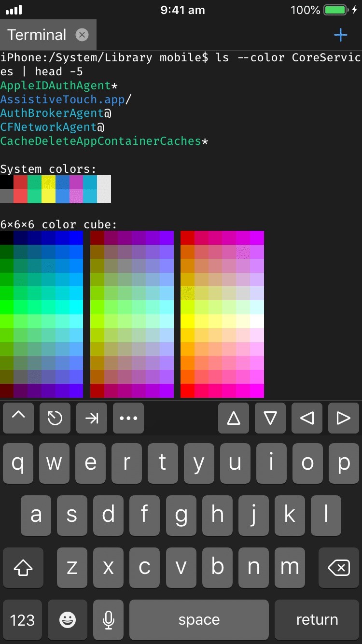Image resolution: width=362 pixels, height=644 pixels.
Task: Close the Terminal tab
Action: click(x=82, y=35)
